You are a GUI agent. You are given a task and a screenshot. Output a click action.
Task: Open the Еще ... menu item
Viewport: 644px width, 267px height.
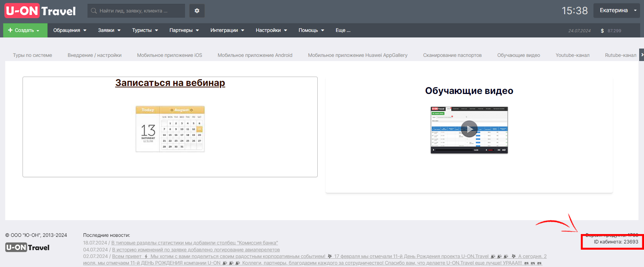point(343,31)
